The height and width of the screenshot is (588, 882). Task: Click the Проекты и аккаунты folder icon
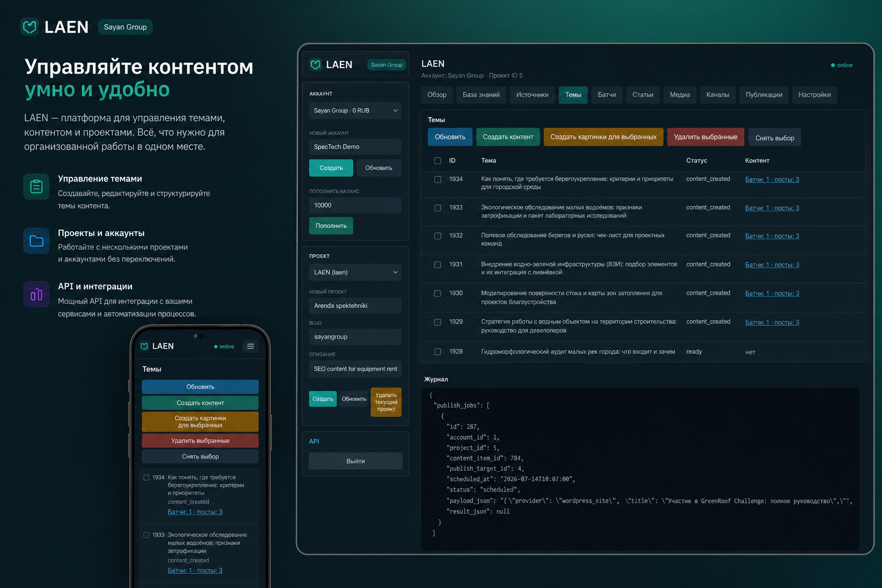[x=36, y=241]
